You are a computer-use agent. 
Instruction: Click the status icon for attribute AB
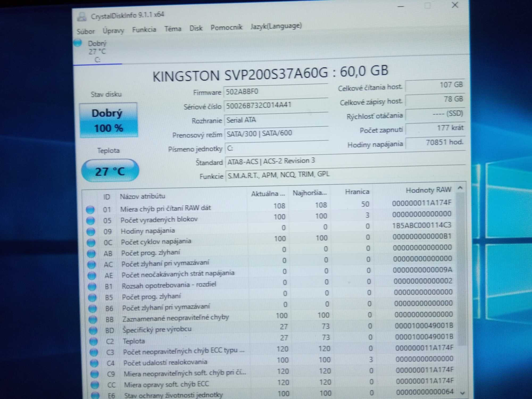pyautogui.click(x=91, y=253)
